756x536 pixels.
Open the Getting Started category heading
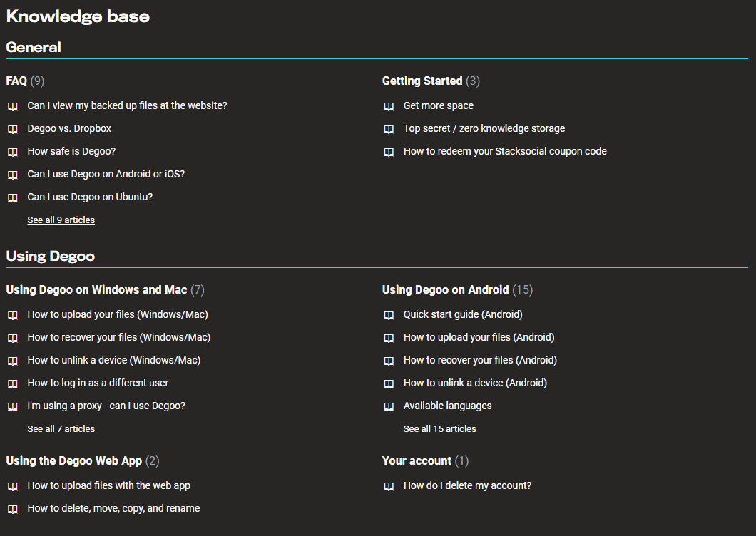(x=422, y=81)
